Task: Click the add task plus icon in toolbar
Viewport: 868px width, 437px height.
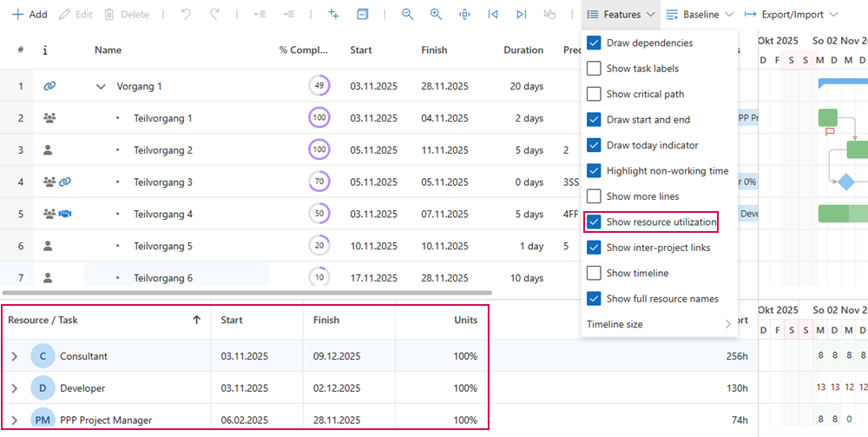Action: (x=333, y=15)
